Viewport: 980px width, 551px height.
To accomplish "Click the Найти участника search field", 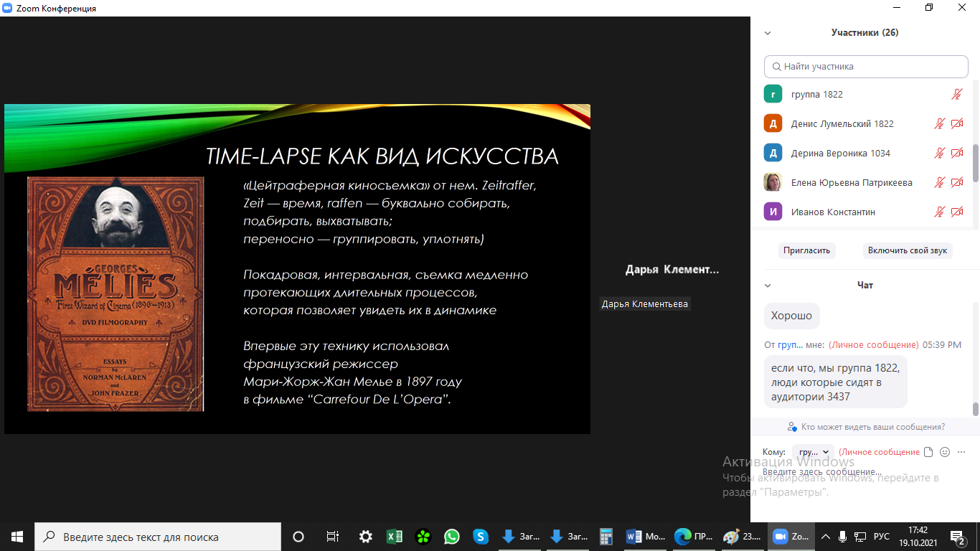I will [866, 66].
